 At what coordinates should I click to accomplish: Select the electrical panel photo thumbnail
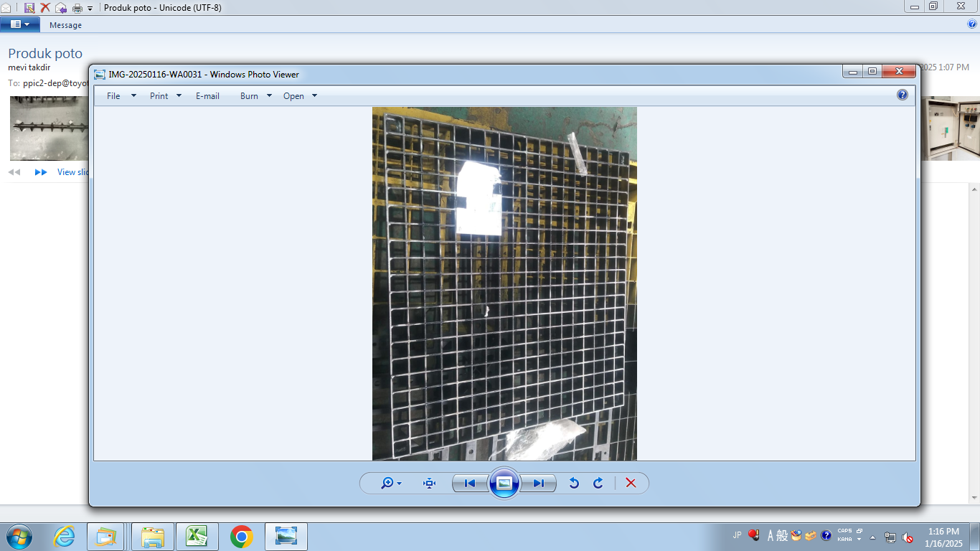pos(949,128)
